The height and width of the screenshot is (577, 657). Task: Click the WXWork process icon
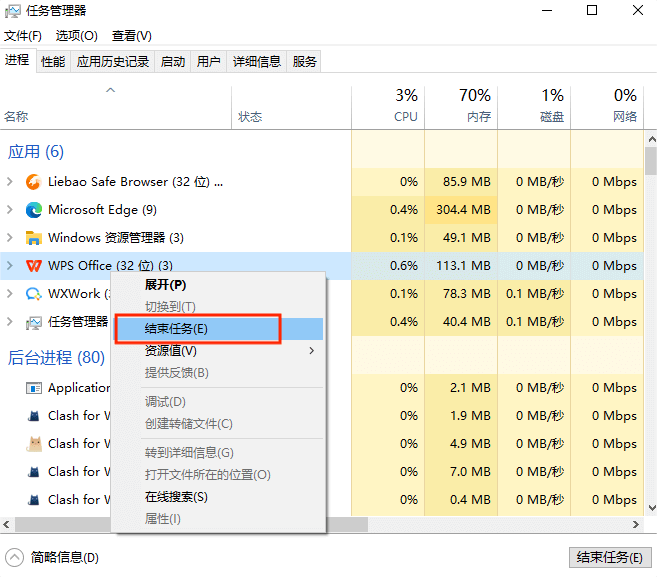[x=34, y=294]
